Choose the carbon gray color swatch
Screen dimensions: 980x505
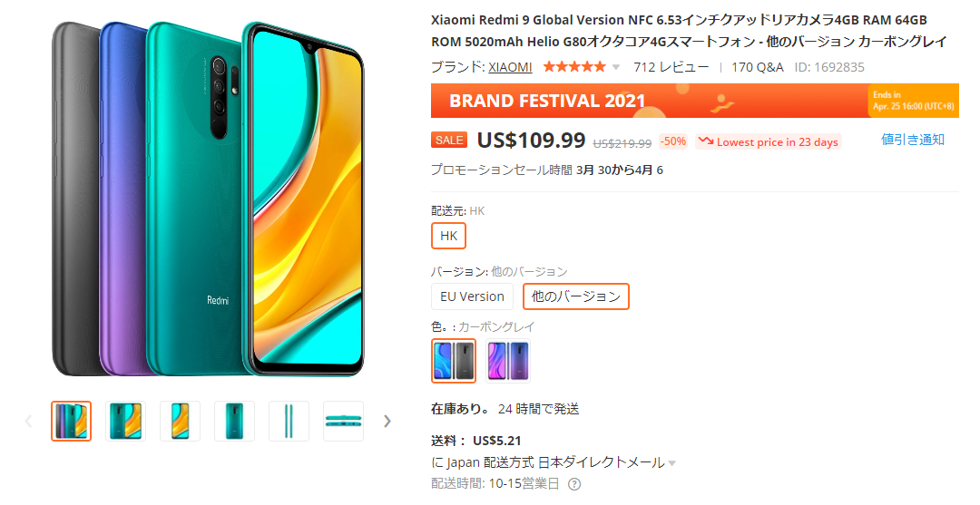click(454, 361)
